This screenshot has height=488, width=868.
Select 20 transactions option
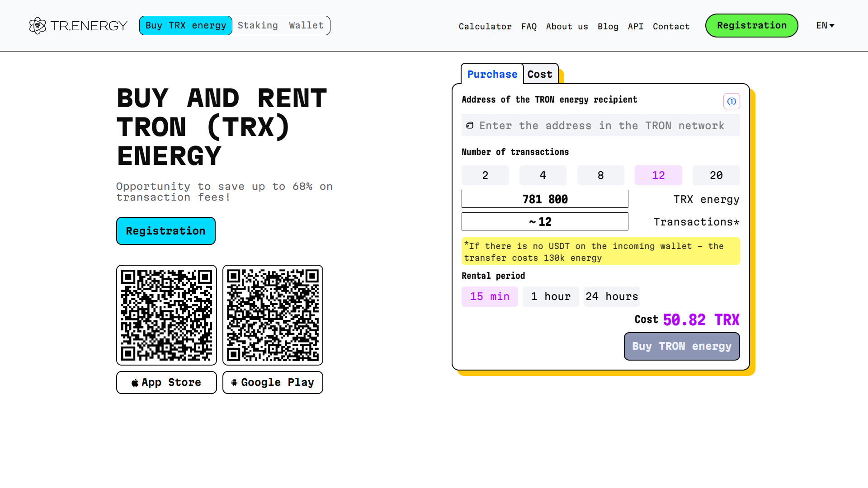(716, 175)
